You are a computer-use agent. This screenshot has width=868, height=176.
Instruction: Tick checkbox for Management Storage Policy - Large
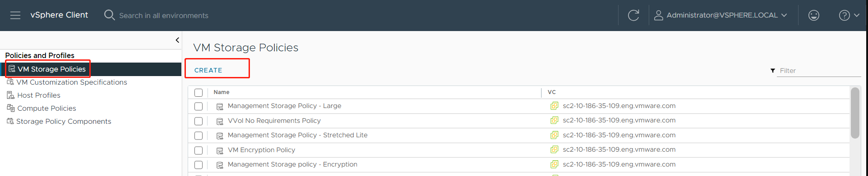click(x=199, y=106)
